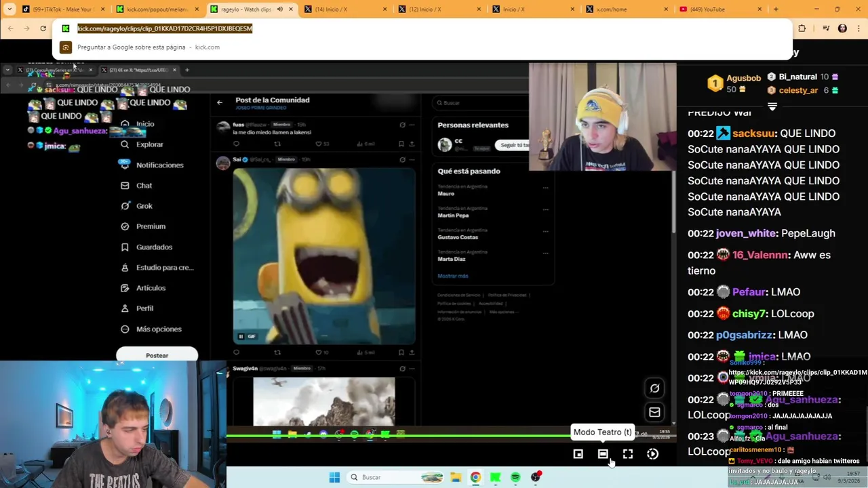Expand the chat leaderboard chevron
Image resolution: width=868 pixels, height=488 pixels.
pyautogui.click(x=772, y=106)
